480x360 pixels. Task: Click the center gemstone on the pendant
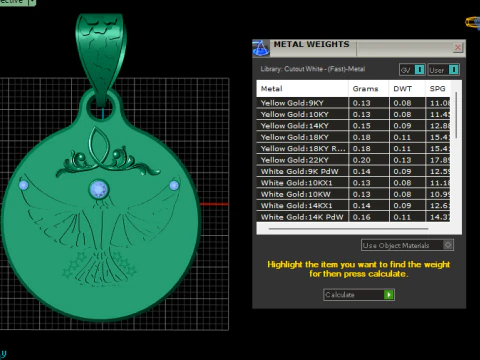99,189
